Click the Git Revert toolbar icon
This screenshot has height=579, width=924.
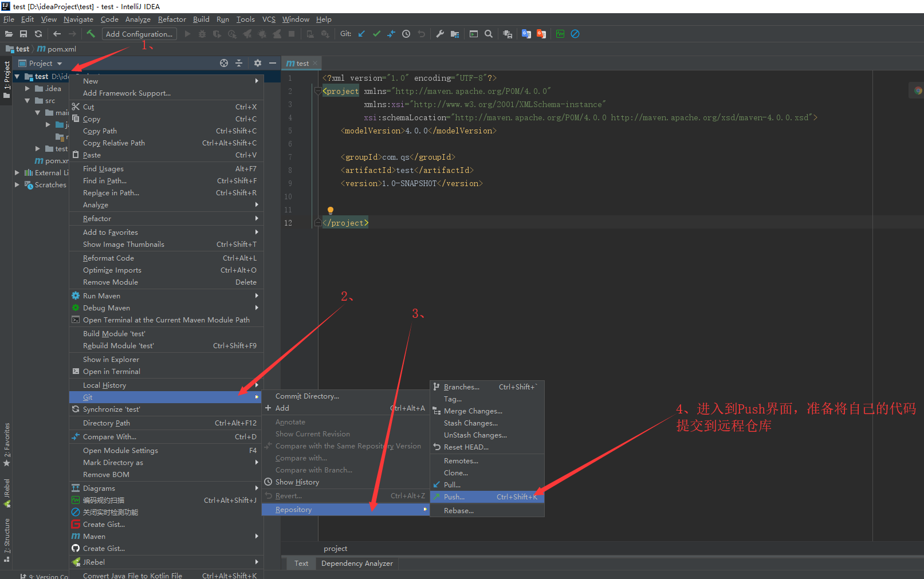[x=421, y=34]
